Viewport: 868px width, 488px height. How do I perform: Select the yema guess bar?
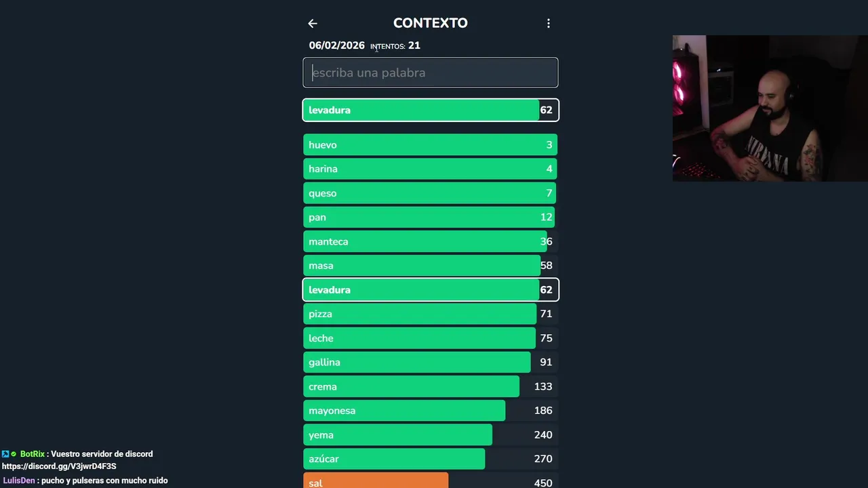pyautogui.click(x=431, y=434)
